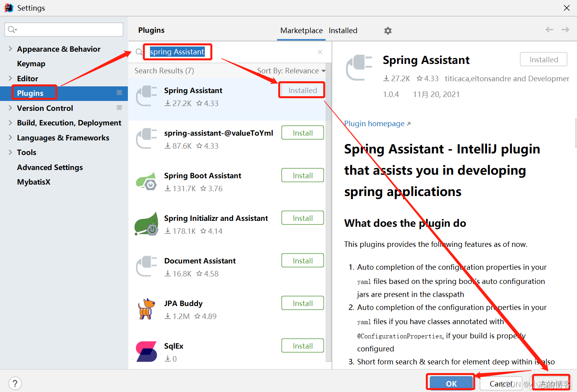
Task: Clear the plugin search with X icon
Action: tap(320, 52)
